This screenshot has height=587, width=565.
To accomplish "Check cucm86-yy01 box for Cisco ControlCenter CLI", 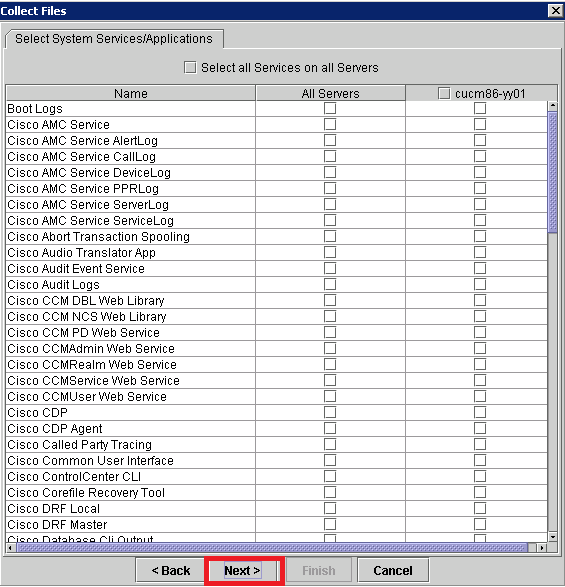I will point(480,477).
